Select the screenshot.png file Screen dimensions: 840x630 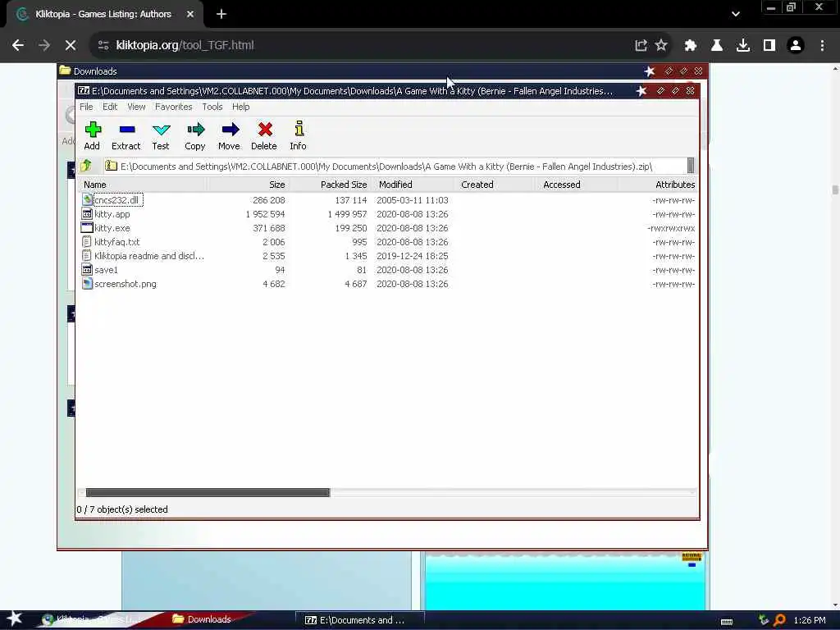point(126,283)
